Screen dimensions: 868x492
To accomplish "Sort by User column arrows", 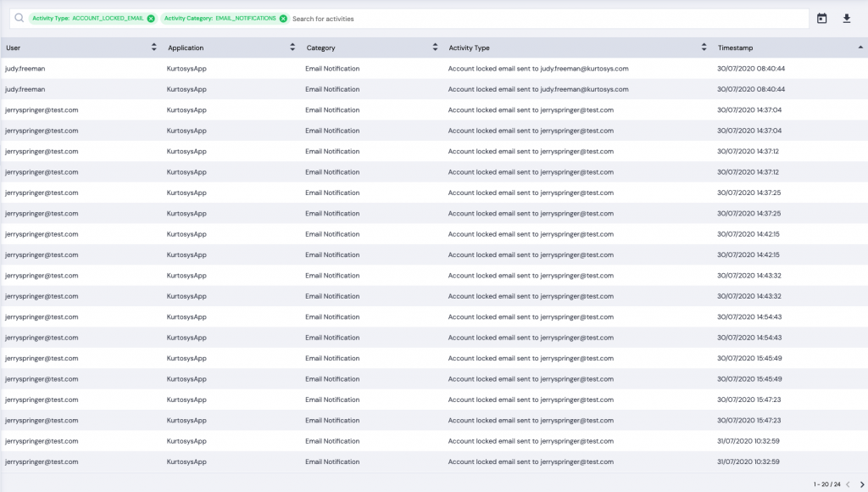I will click(x=154, y=48).
